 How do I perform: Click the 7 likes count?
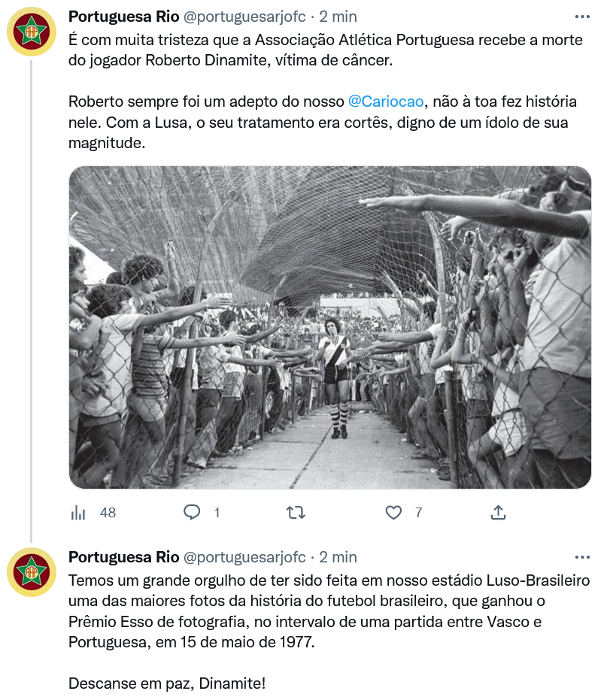click(x=418, y=513)
